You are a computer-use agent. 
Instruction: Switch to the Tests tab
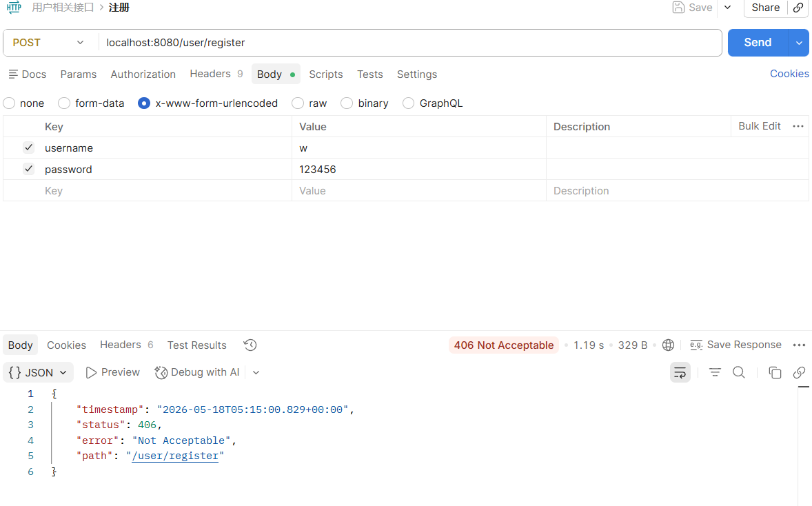[x=369, y=74]
